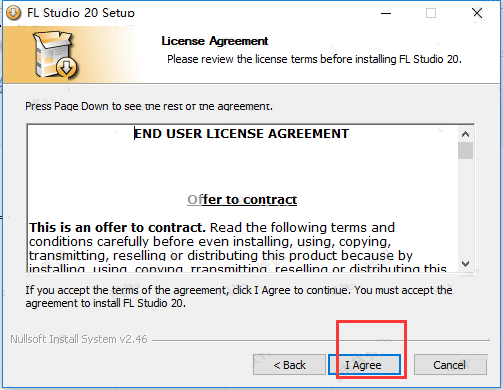Cancel the FL Studio installation

(450, 365)
